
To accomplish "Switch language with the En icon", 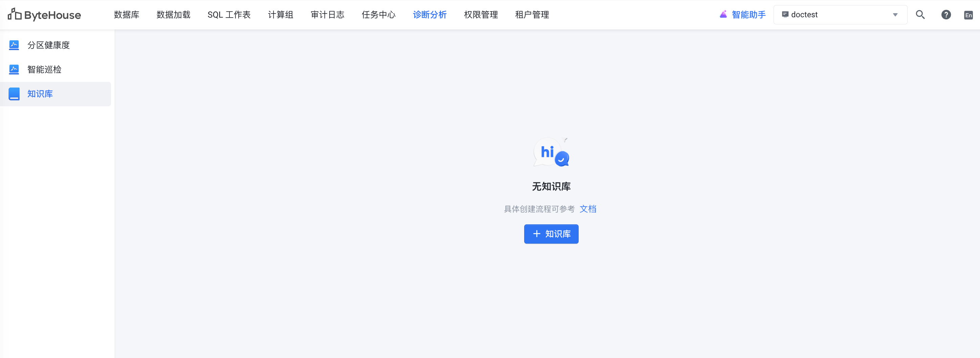I will (968, 15).
